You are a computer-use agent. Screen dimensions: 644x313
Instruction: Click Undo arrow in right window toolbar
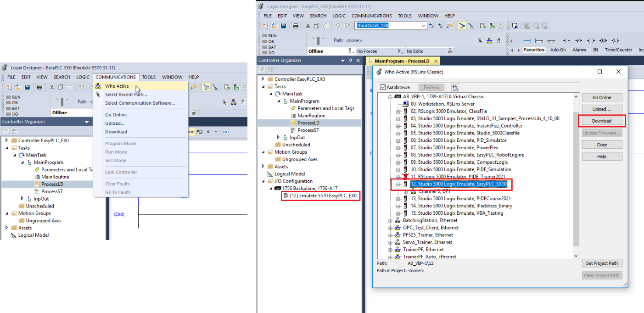tap(338, 26)
